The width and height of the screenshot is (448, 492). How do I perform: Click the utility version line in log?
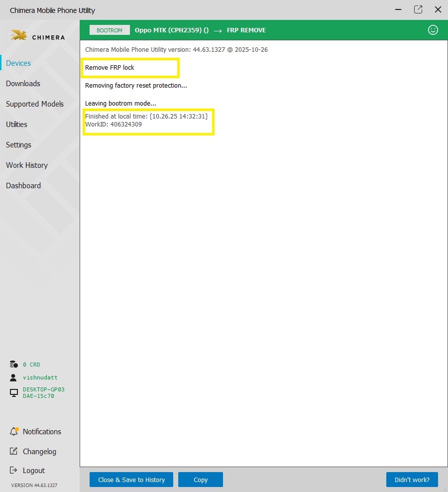tap(176, 50)
